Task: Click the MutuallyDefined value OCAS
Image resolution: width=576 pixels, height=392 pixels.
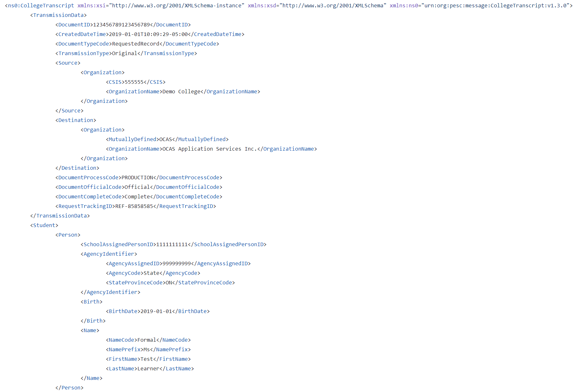Action: [x=165, y=139]
